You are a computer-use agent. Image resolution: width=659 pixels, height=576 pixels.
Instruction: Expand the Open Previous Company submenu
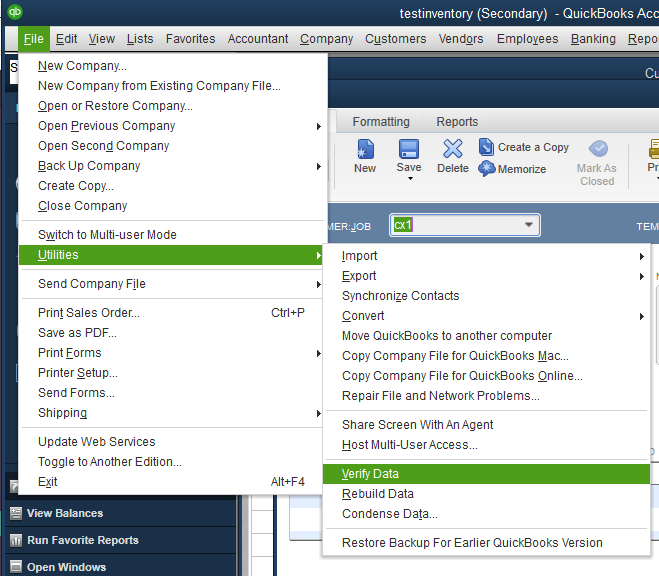tap(319, 126)
